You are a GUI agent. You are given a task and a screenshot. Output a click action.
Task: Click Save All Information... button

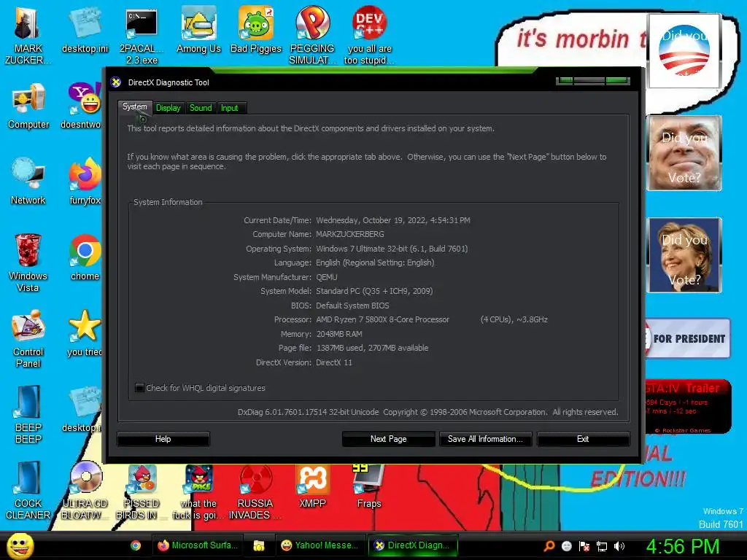(x=485, y=439)
